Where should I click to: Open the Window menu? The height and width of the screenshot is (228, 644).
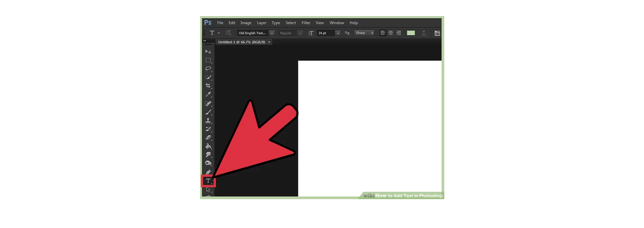click(x=337, y=23)
